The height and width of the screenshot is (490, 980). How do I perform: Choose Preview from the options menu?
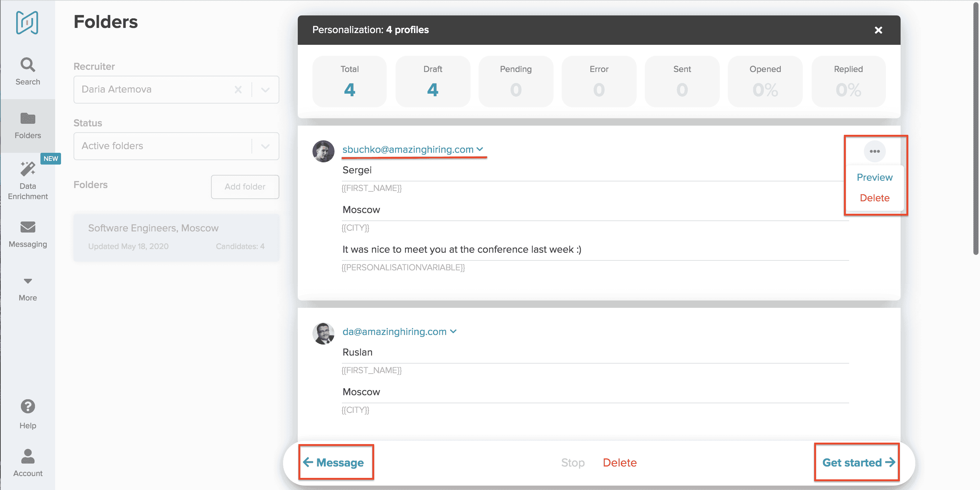pos(874,177)
